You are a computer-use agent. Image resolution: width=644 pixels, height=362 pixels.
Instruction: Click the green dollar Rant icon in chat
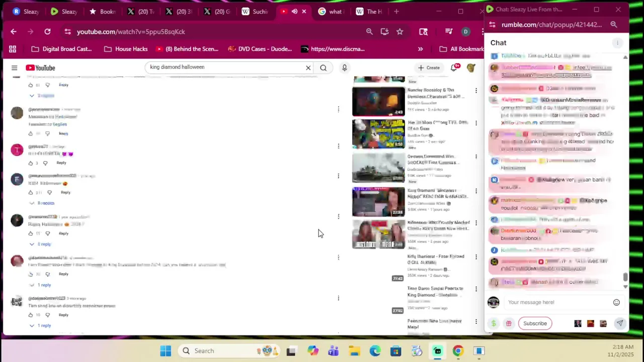pos(494,323)
